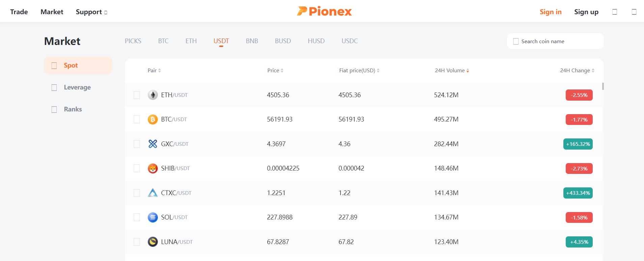The width and height of the screenshot is (644, 261).
Task: Focus the Search coin name field
Action: click(555, 41)
